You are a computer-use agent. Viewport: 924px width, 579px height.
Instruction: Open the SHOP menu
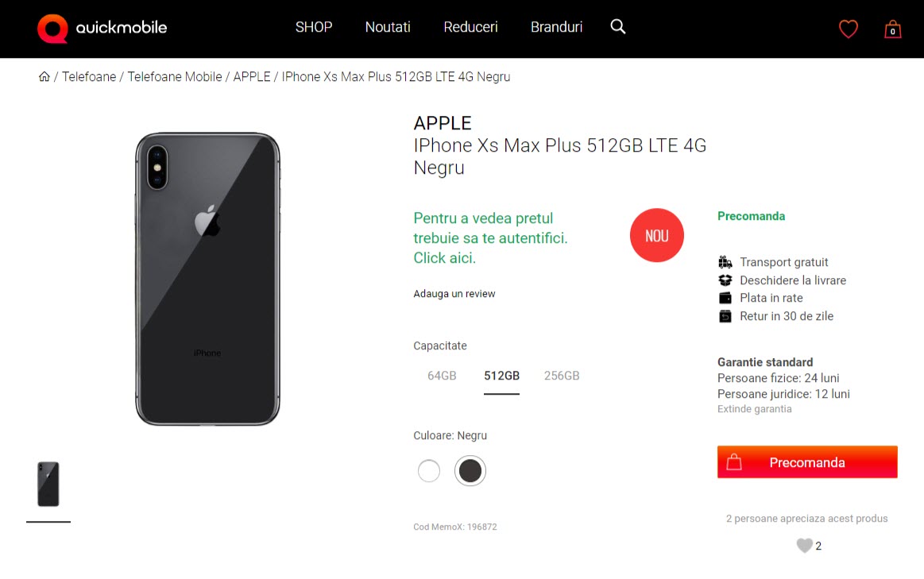[313, 26]
